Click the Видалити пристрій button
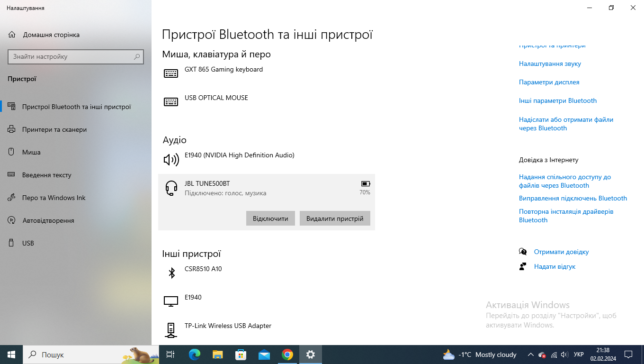The height and width of the screenshot is (364, 644). [x=335, y=218]
